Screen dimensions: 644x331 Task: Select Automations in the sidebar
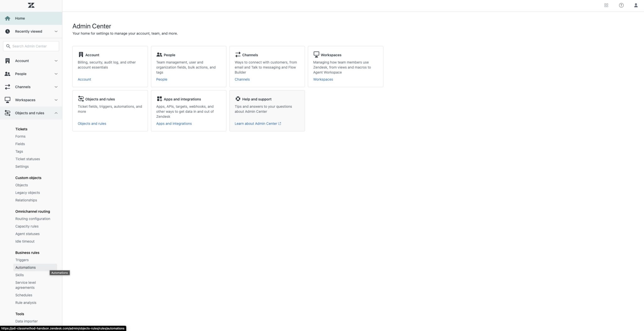(25, 267)
